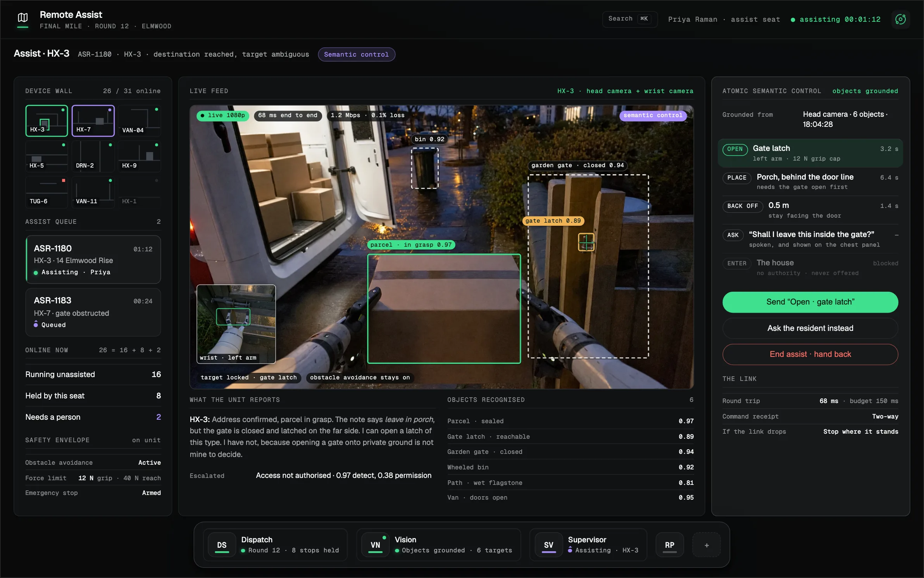This screenshot has height=578, width=924.
Task: Open the VAN-04 device tile
Action: coord(139,121)
